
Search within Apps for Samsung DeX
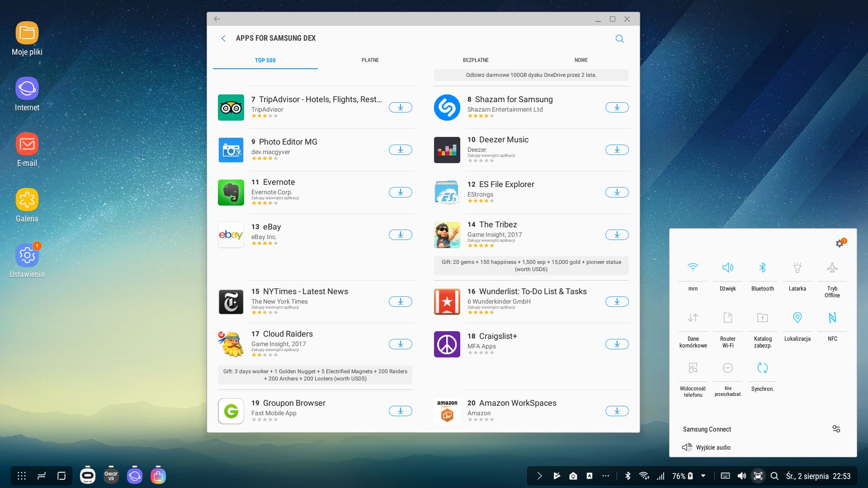click(620, 39)
